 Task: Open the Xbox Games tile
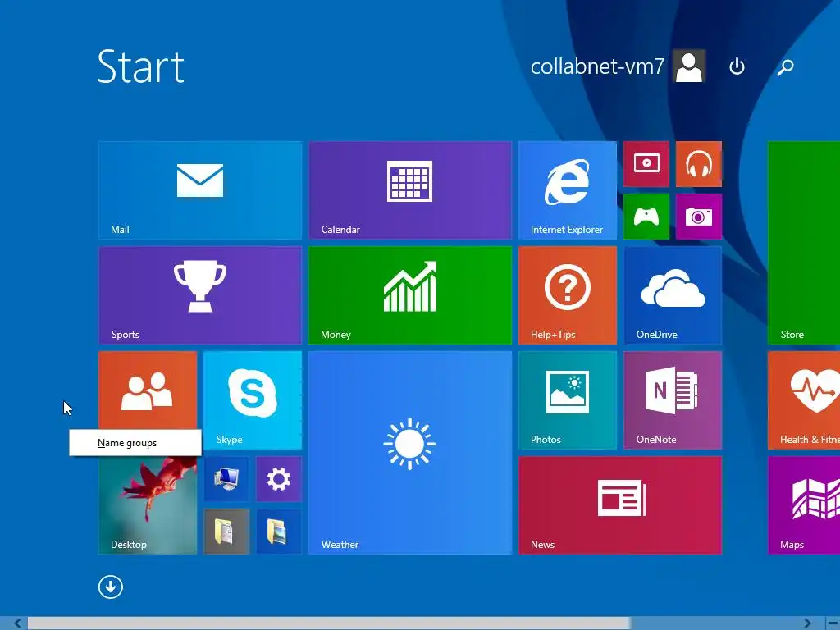[646, 217]
